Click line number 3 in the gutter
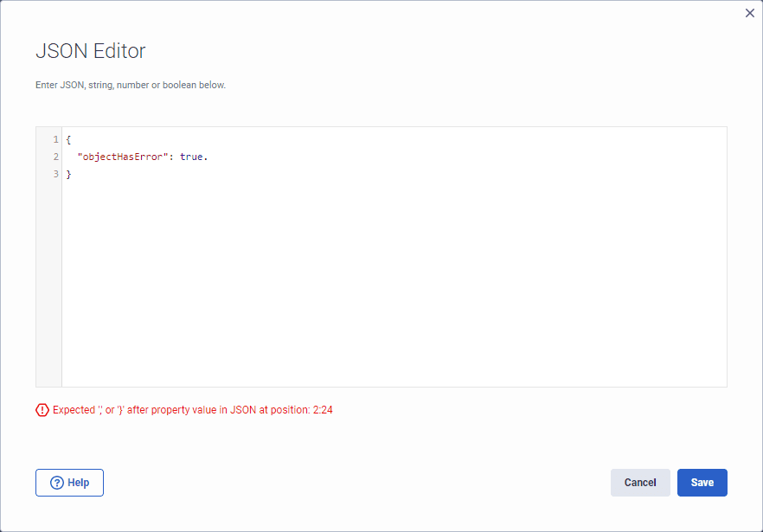Screen dimensions: 763x532 (54, 173)
